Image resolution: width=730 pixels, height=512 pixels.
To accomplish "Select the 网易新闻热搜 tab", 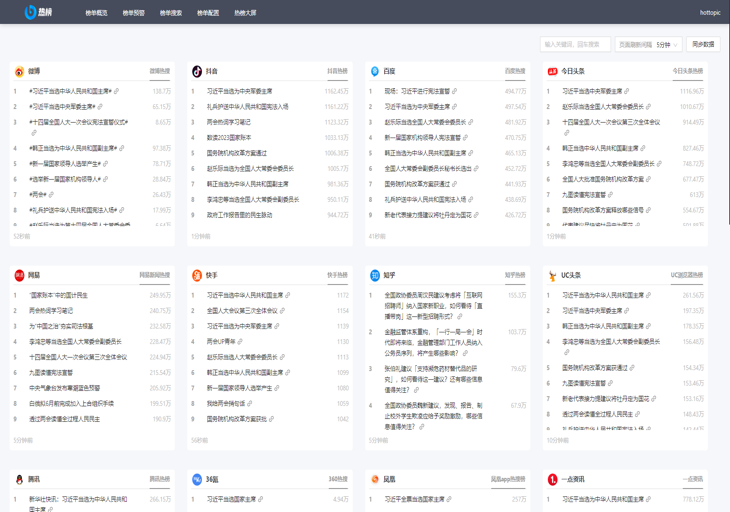I will pyautogui.click(x=155, y=275).
